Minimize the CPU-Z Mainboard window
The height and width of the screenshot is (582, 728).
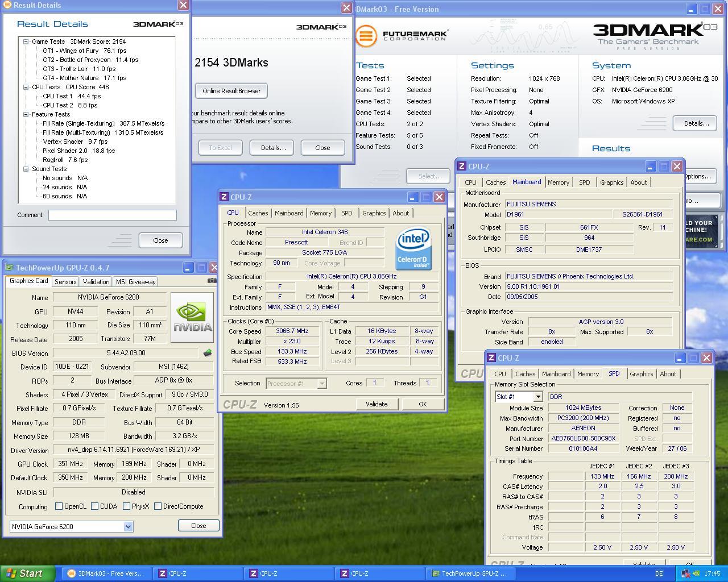650,166
